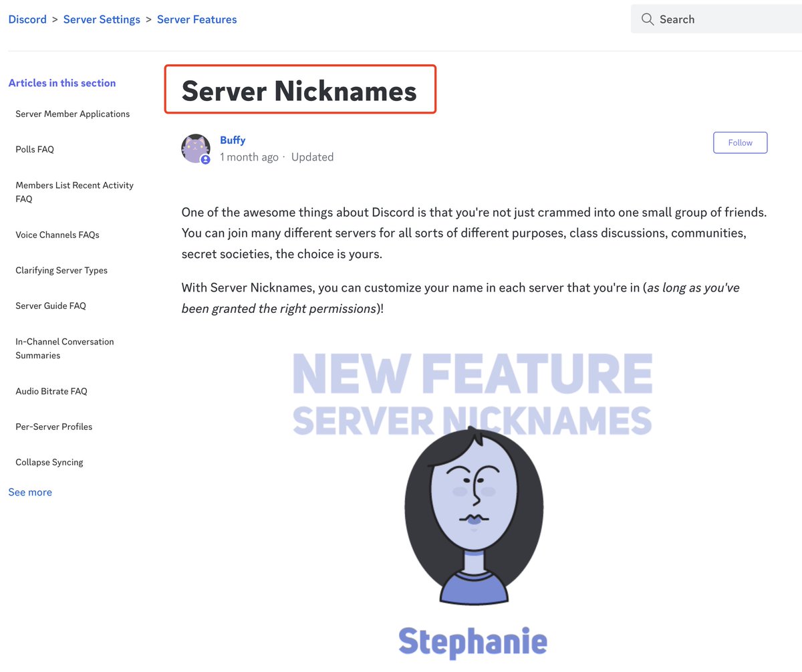Viewport: 802px width, 672px height.
Task: Open Voice Channels FAQs article
Action: [57, 235]
